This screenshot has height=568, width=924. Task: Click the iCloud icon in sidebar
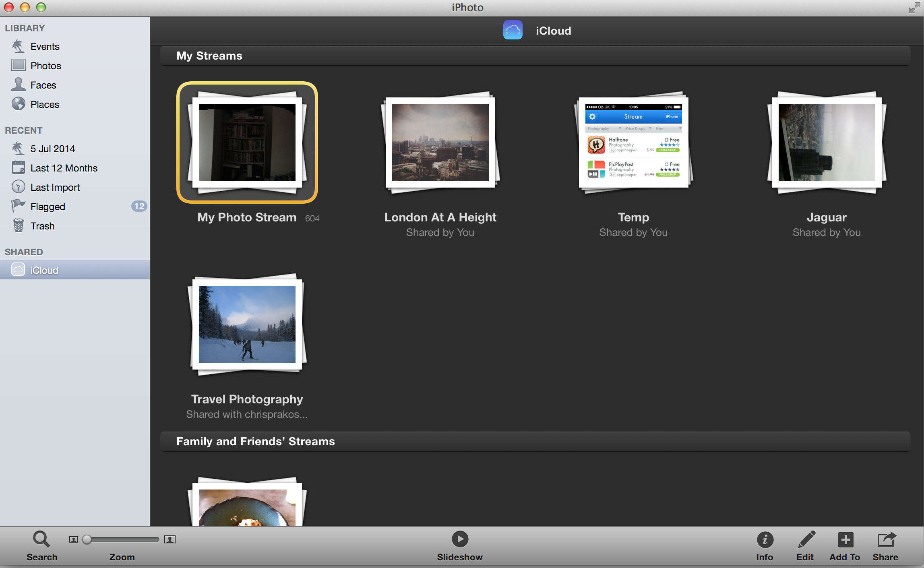coord(18,269)
